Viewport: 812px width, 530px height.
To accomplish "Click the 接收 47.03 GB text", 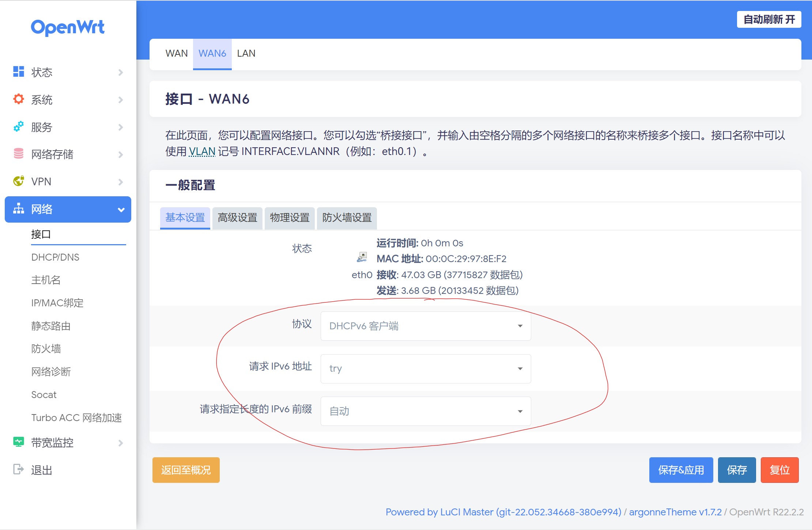I will [450, 275].
